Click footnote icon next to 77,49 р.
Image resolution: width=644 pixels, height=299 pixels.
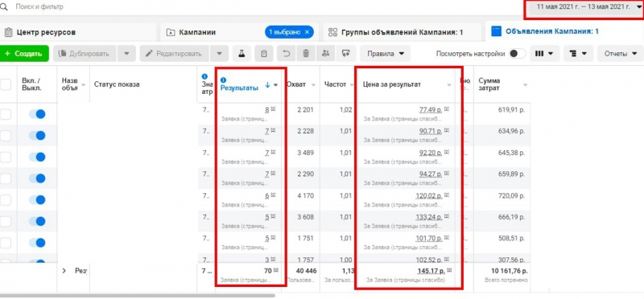coord(447,109)
